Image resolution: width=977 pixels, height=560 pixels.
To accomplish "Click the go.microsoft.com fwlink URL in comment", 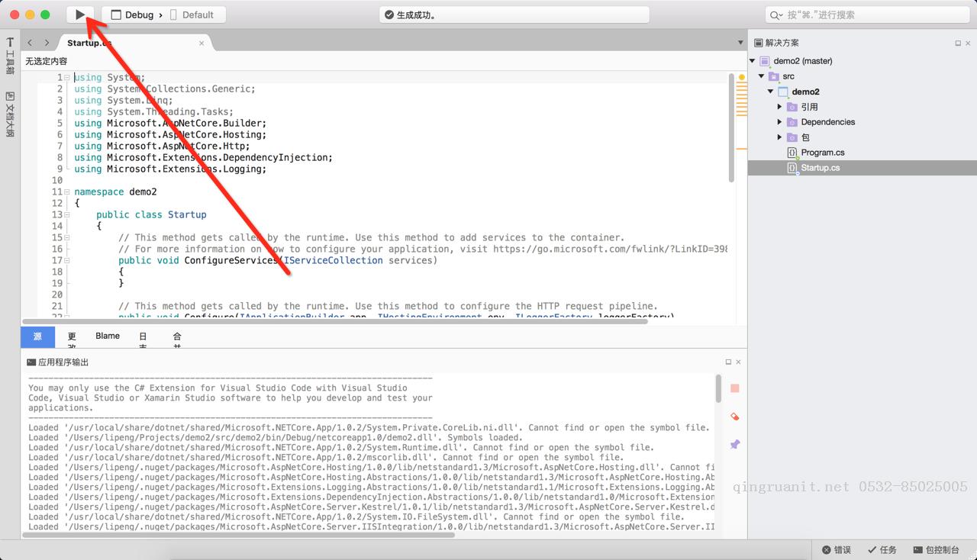I will click(610, 249).
